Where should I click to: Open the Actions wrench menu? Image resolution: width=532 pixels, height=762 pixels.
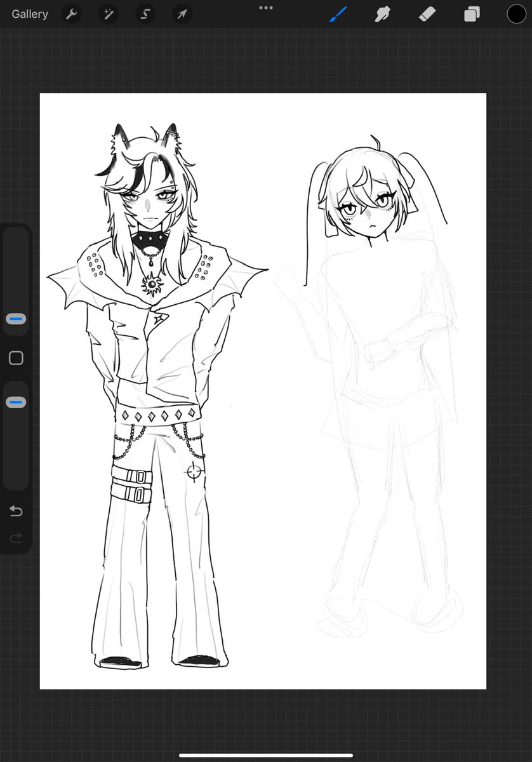pos(72,14)
